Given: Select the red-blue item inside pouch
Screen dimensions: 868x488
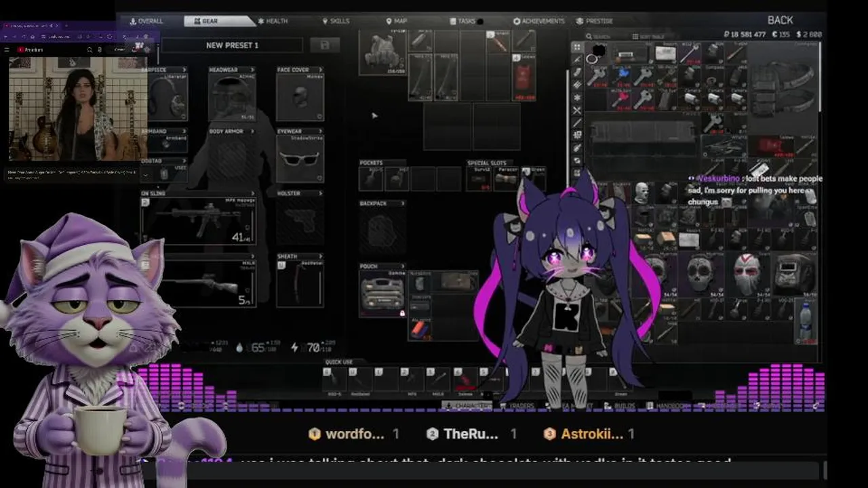Looking at the screenshot, I should (x=420, y=329).
